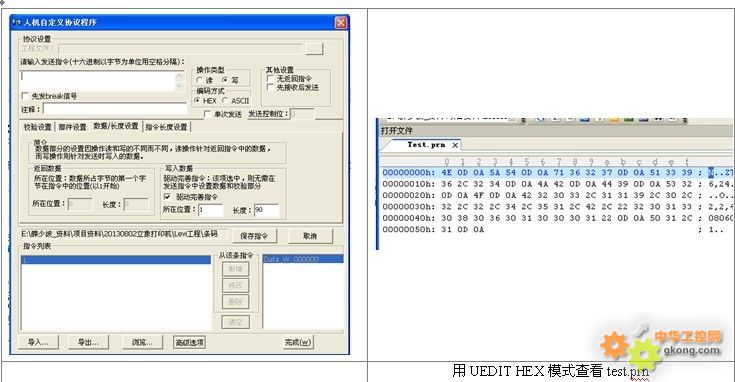Image resolution: width=735 pixels, height=382 pixels.
Task: Close the 人机自定义协议程序 dialog
Action: (x=341, y=22)
